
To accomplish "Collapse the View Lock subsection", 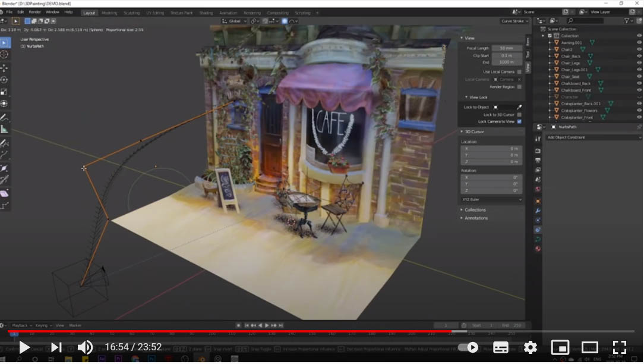I will 466,98.
